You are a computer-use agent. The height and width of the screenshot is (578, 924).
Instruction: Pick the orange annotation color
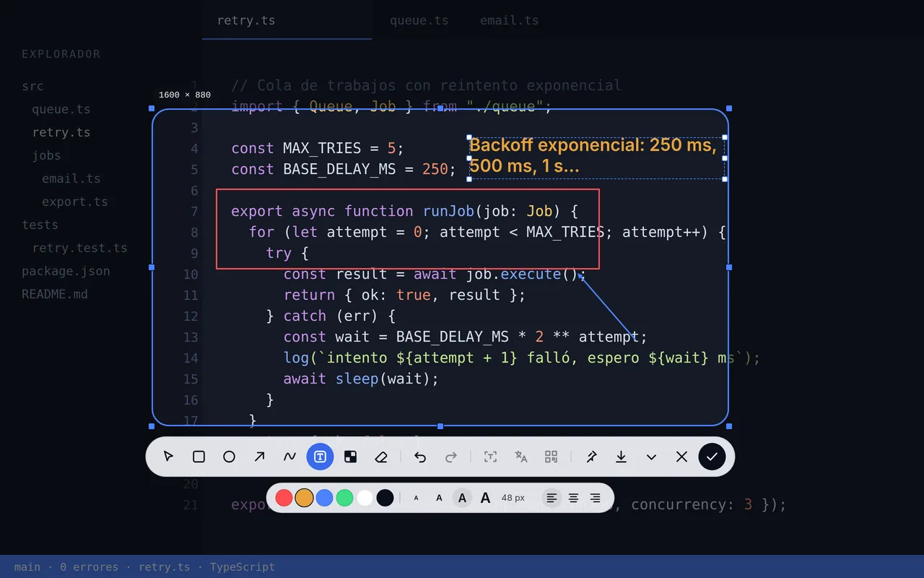[305, 498]
